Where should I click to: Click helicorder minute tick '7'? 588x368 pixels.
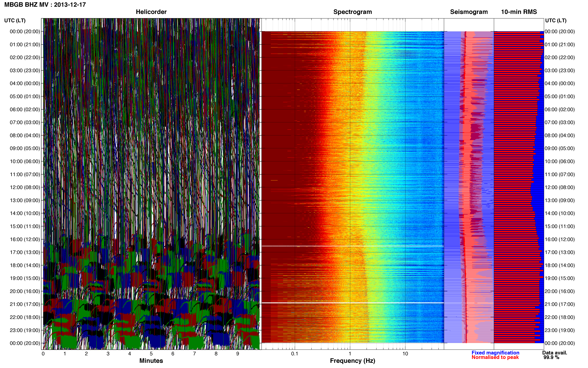tap(195, 354)
